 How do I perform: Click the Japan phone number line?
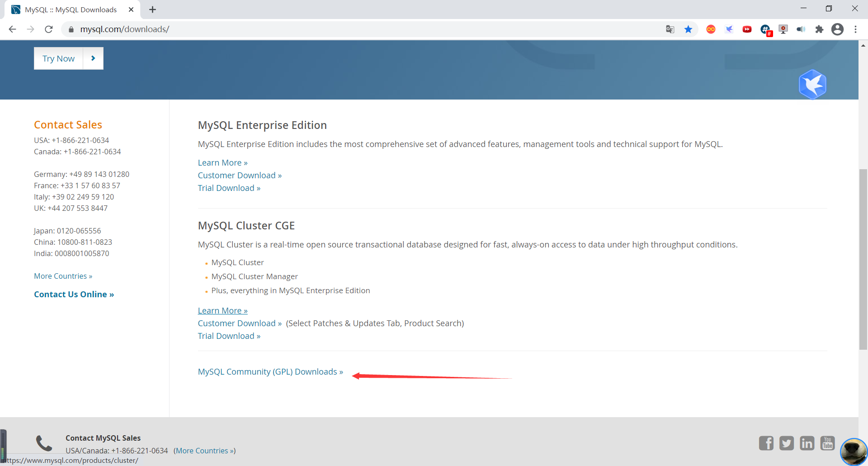(67, 231)
